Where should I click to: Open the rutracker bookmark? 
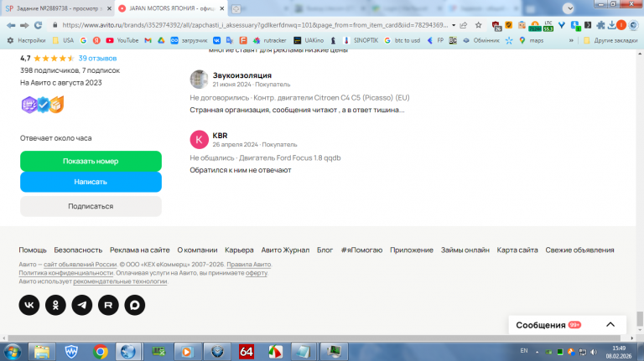point(269,40)
